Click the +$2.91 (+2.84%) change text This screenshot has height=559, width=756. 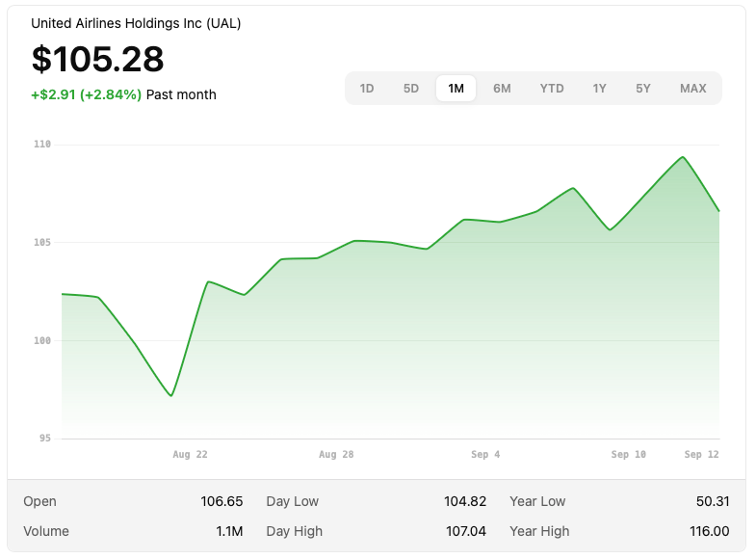click(87, 94)
